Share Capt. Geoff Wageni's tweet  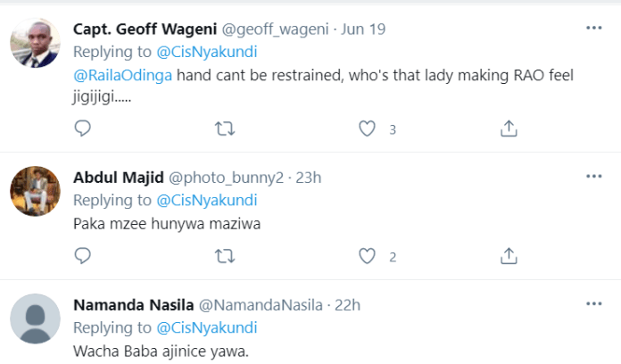[509, 129]
